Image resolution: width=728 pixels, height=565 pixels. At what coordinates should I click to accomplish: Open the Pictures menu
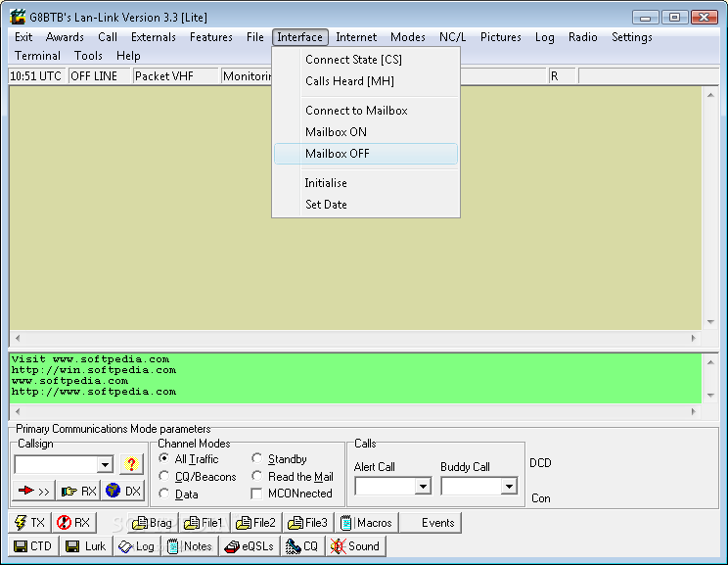point(501,37)
